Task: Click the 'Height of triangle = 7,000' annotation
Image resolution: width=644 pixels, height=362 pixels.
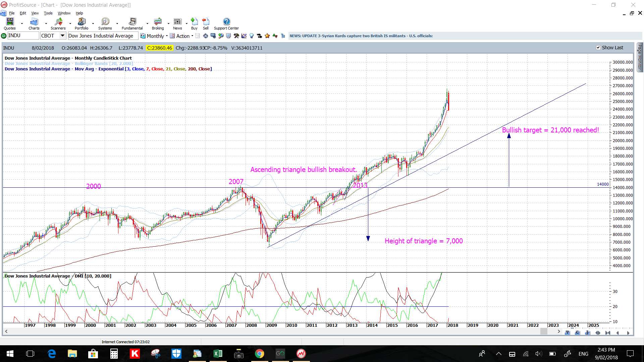Action: pos(424,241)
